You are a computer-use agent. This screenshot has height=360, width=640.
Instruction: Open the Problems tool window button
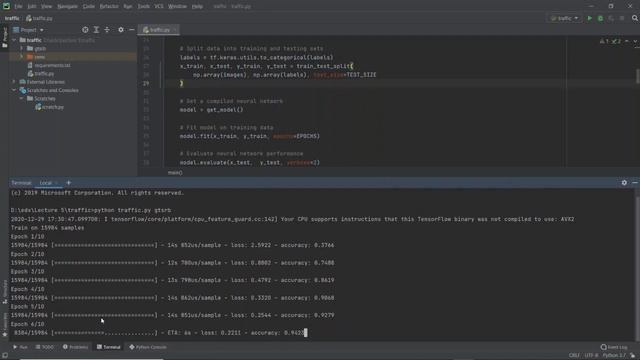pyautogui.click(x=75, y=347)
